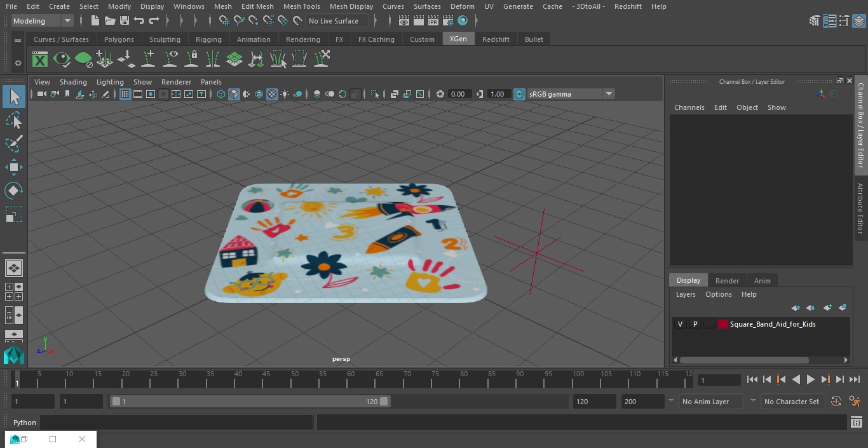Undo the last action with the arrow icon

coord(139,21)
